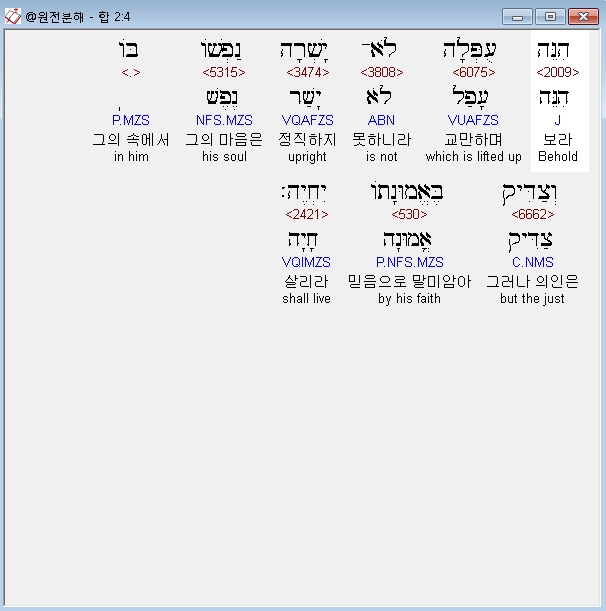Click Strong's number <6662>

point(532,214)
